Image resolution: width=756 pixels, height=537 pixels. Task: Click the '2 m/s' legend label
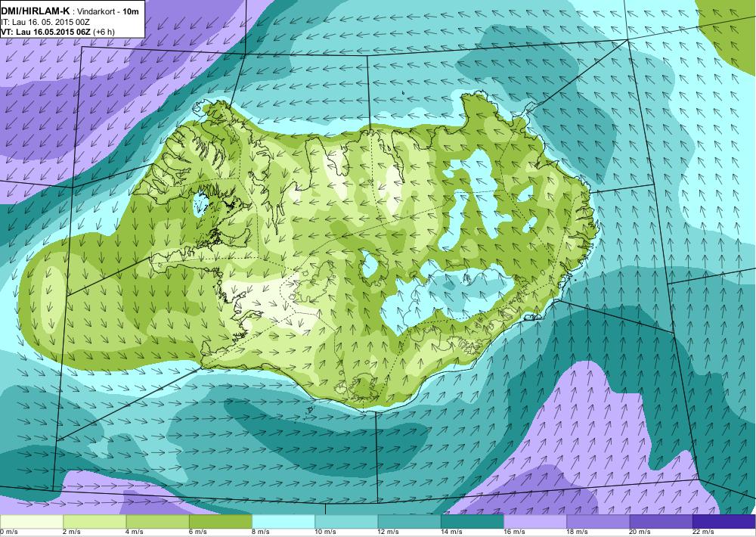click(72, 532)
